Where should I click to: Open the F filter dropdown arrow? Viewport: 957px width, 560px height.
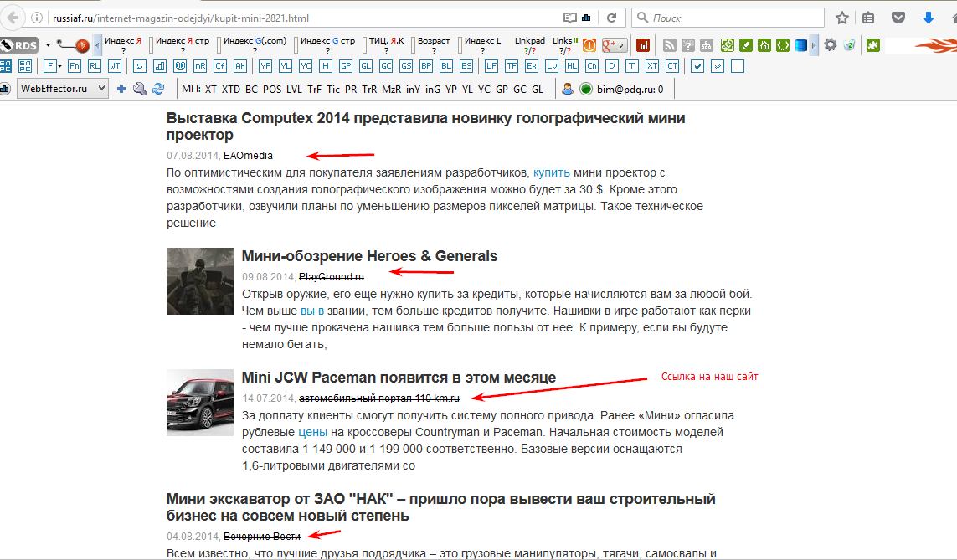coord(59,66)
